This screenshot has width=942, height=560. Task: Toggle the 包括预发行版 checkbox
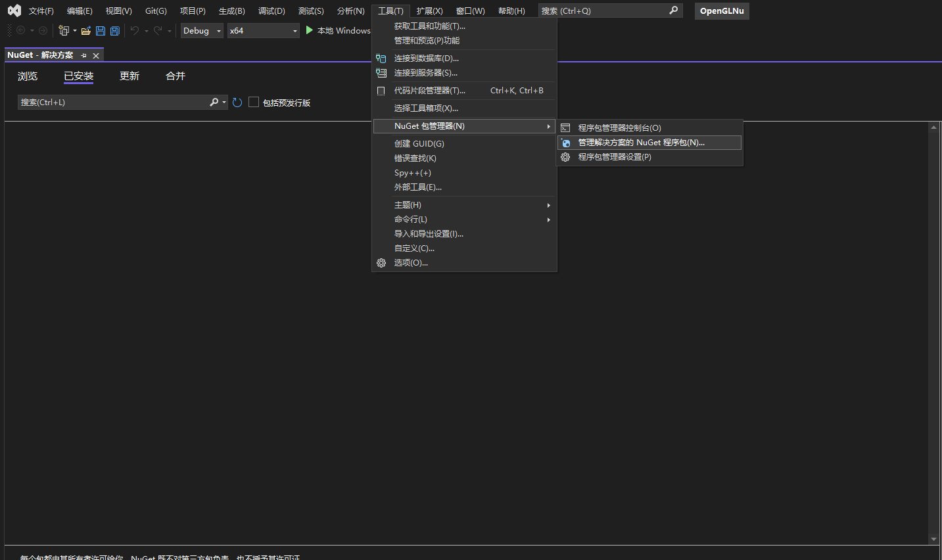point(254,102)
